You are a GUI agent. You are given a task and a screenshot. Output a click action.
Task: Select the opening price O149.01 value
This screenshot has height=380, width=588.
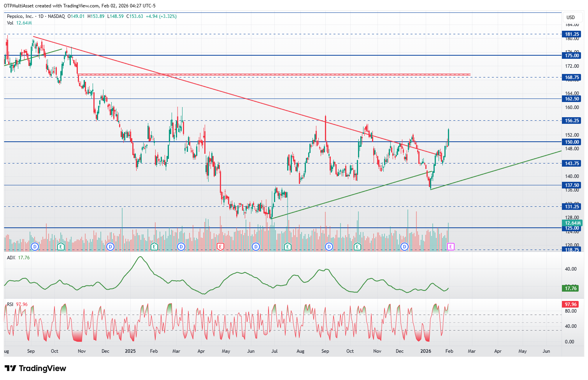pos(76,16)
